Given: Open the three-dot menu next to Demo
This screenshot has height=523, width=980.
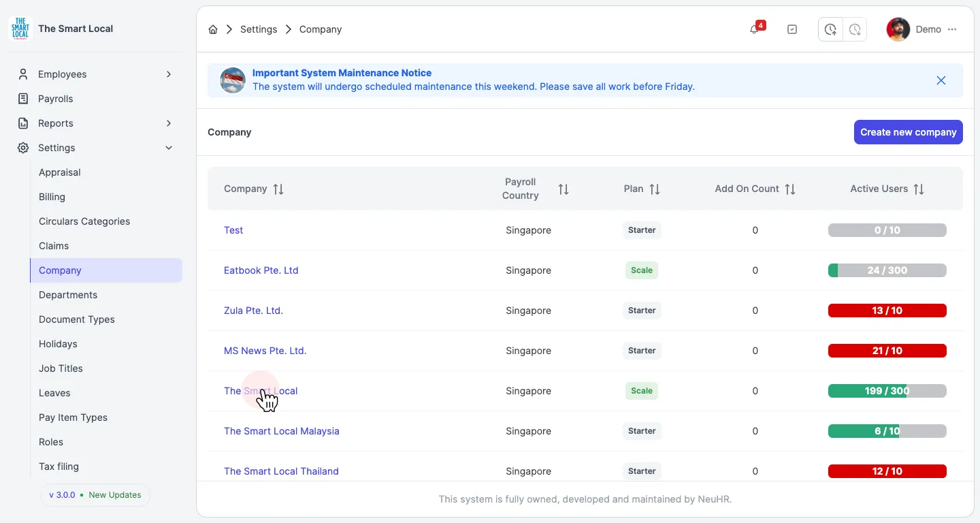Looking at the screenshot, I should tap(952, 29).
